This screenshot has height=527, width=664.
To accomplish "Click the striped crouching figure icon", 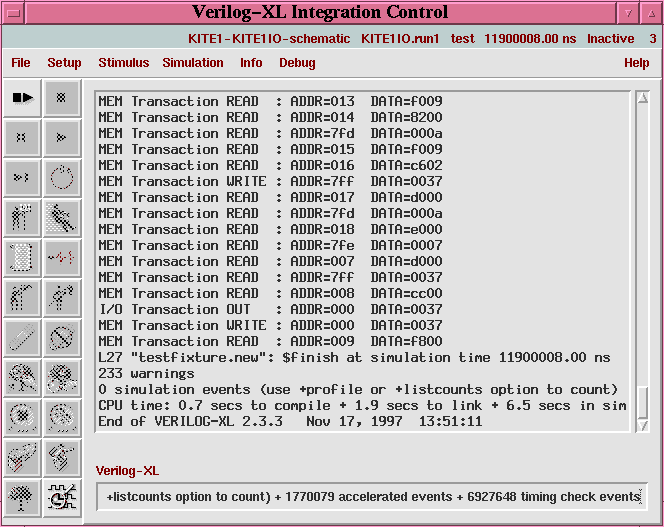I will (62, 457).
